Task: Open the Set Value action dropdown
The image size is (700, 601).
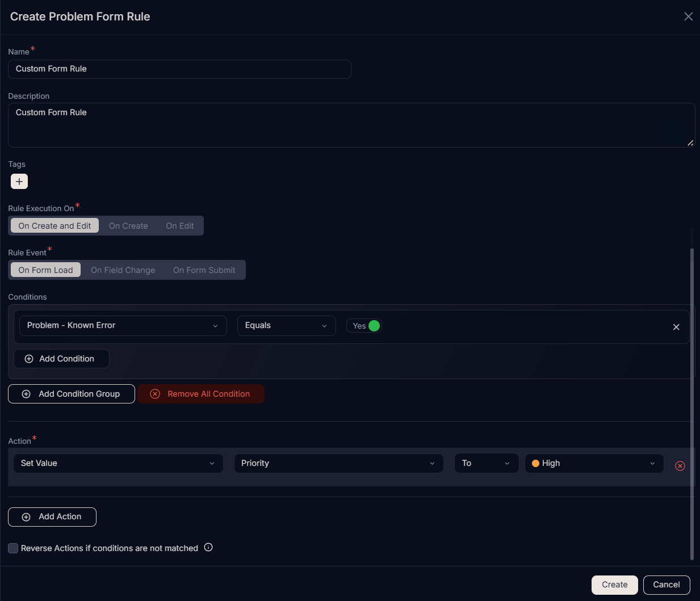Action: pos(118,463)
